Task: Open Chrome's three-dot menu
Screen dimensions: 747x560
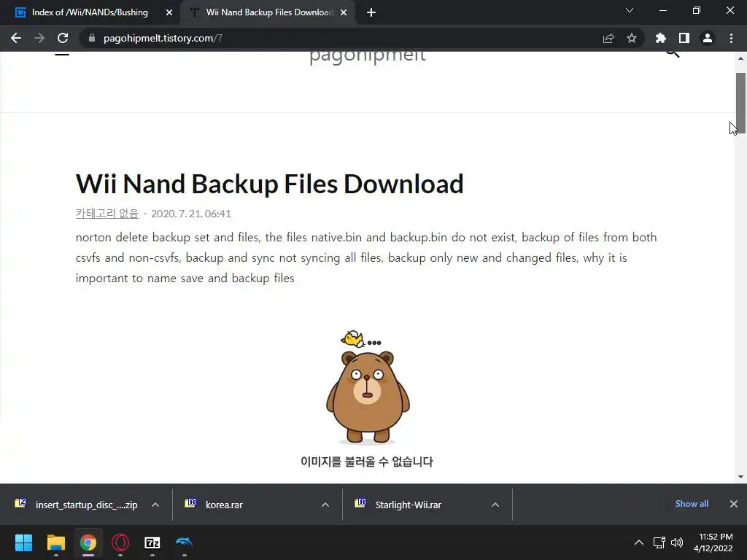Action: point(731,38)
